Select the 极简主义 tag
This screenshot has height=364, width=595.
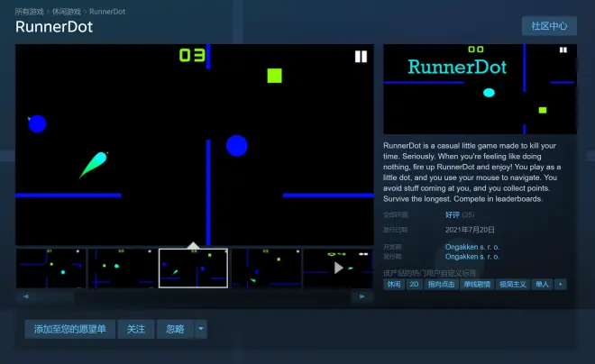click(x=513, y=285)
